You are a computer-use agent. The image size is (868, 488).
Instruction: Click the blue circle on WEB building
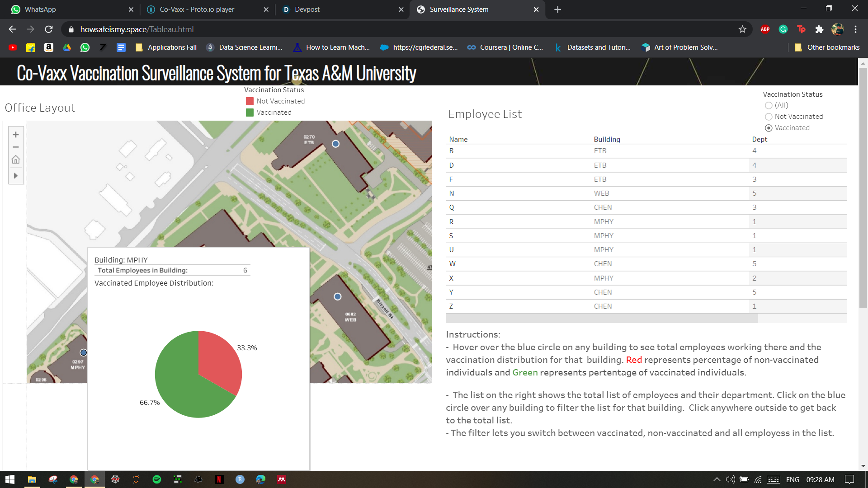click(338, 296)
